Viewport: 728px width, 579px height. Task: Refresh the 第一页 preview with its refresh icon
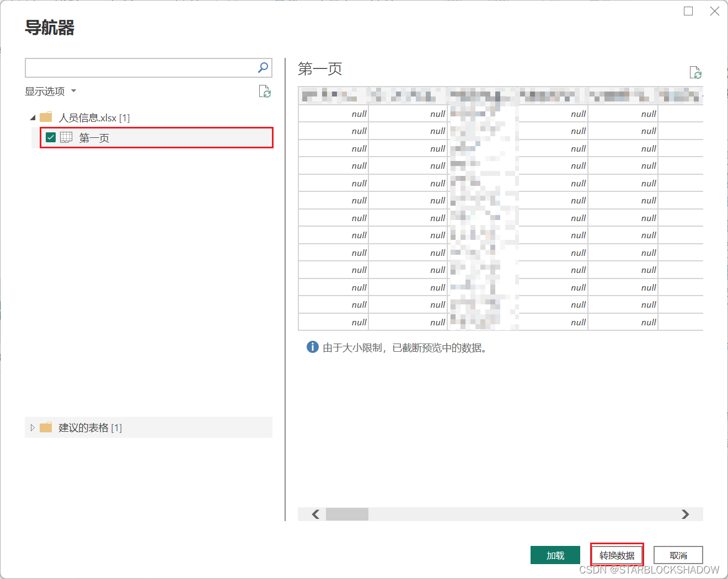click(695, 72)
